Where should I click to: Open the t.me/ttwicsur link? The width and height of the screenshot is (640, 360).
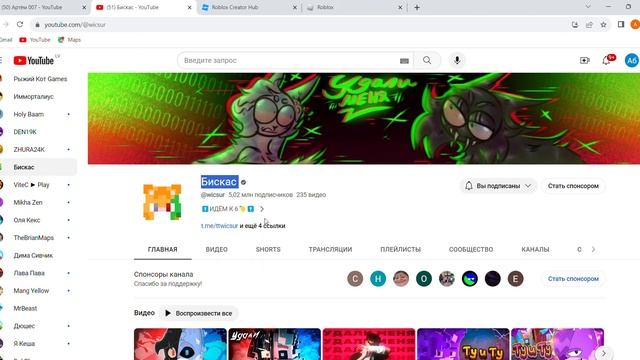tap(219, 226)
